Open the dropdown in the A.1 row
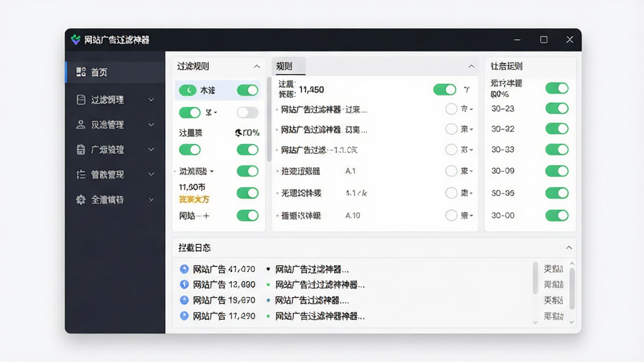This screenshot has width=644, height=362. (467, 171)
